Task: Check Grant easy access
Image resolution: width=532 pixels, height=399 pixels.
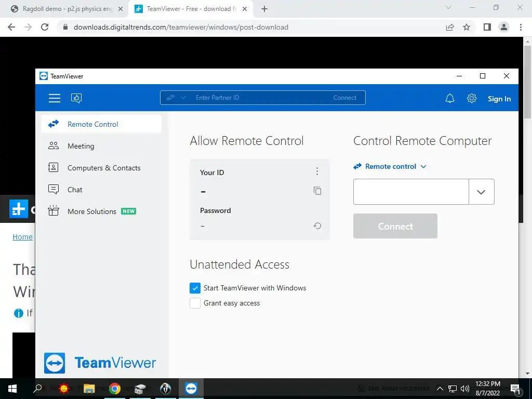Action: click(195, 303)
